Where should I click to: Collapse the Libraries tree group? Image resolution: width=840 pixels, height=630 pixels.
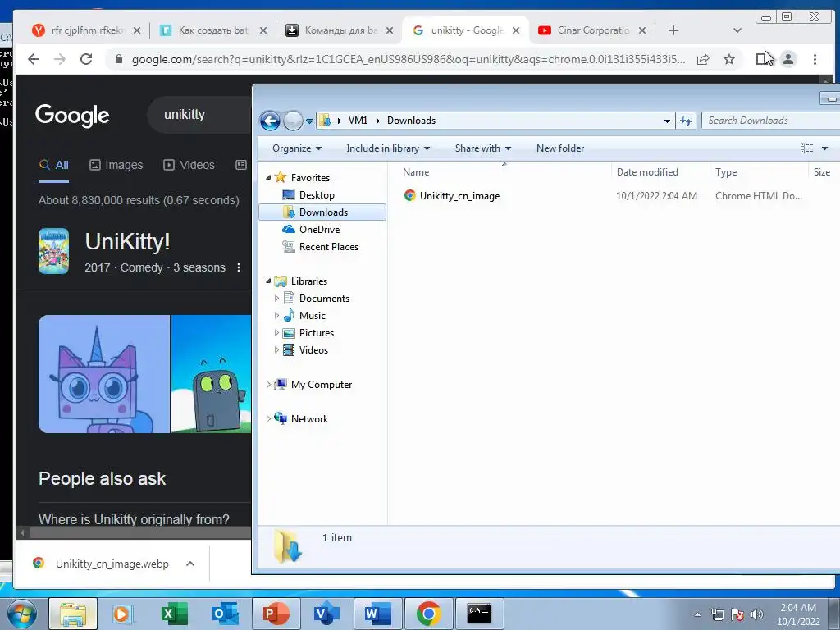point(268,281)
